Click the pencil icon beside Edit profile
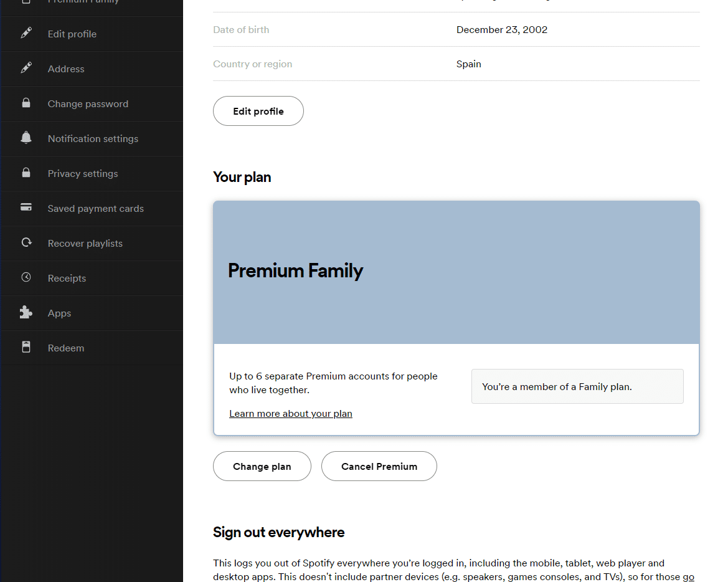The height and width of the screenshot is (582, 728). 26,34
